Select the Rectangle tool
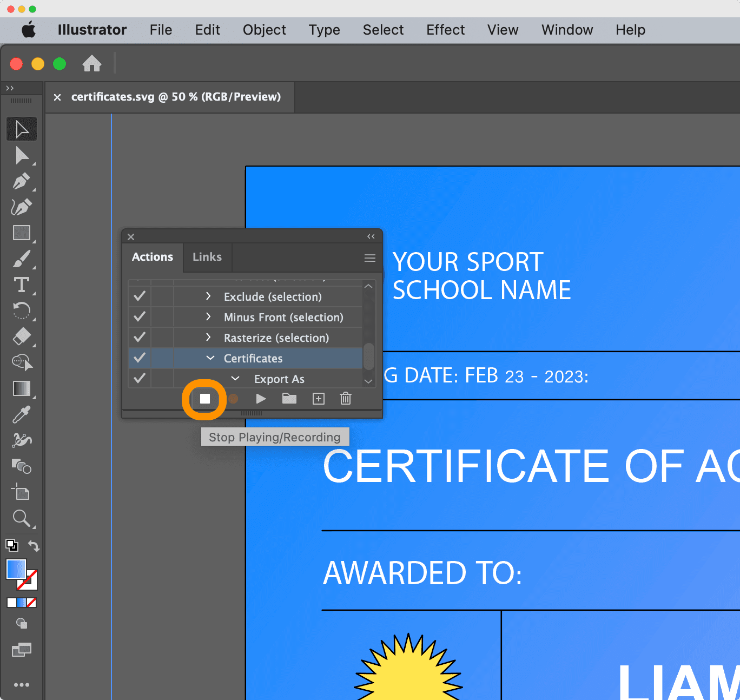The image size is (740, 700). [x=22, y=233]
